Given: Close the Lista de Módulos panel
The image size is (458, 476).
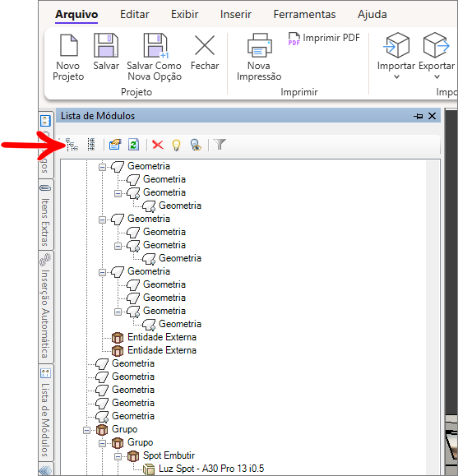Looking at the screenshot, I should [x=432, y=116].
